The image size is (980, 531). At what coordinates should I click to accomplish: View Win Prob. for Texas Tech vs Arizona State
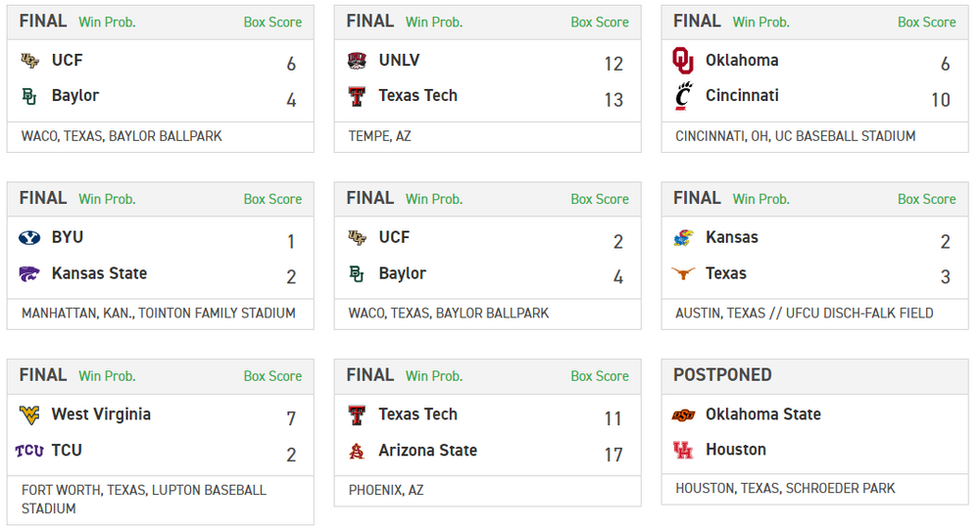pos(434,375)
